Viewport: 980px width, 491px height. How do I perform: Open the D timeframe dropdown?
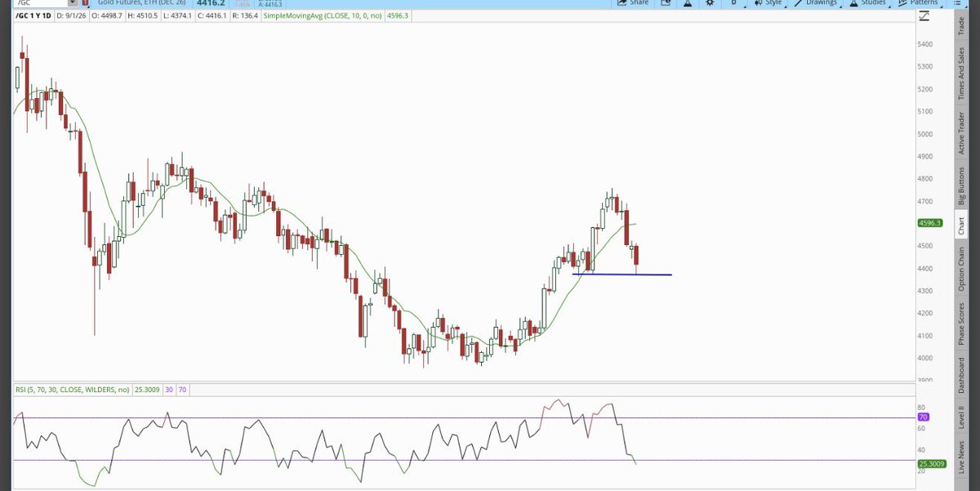[733, 2]
